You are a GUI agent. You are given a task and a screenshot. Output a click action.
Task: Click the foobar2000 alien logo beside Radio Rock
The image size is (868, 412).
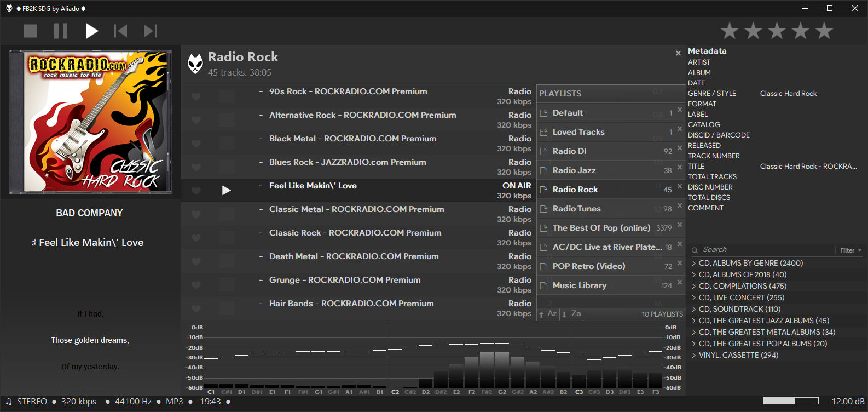(x=195, y=64)
